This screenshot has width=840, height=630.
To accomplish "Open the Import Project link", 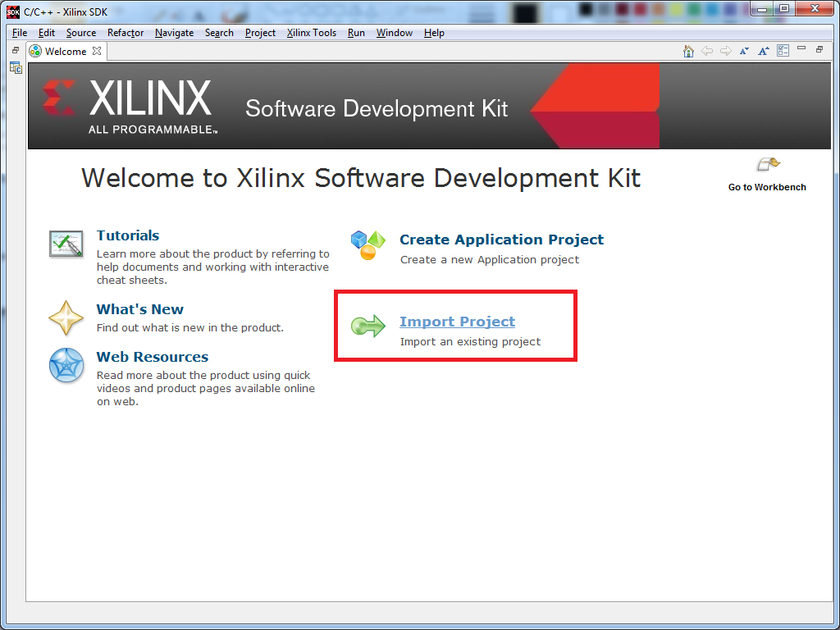I will [x=457, y=322].
